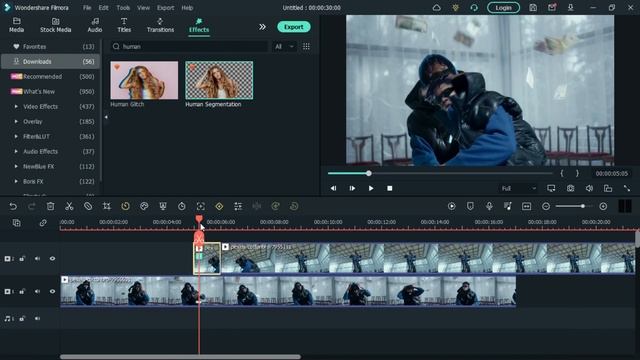
Task: Open the cloud icon in title bar
Action: (436, 7)
